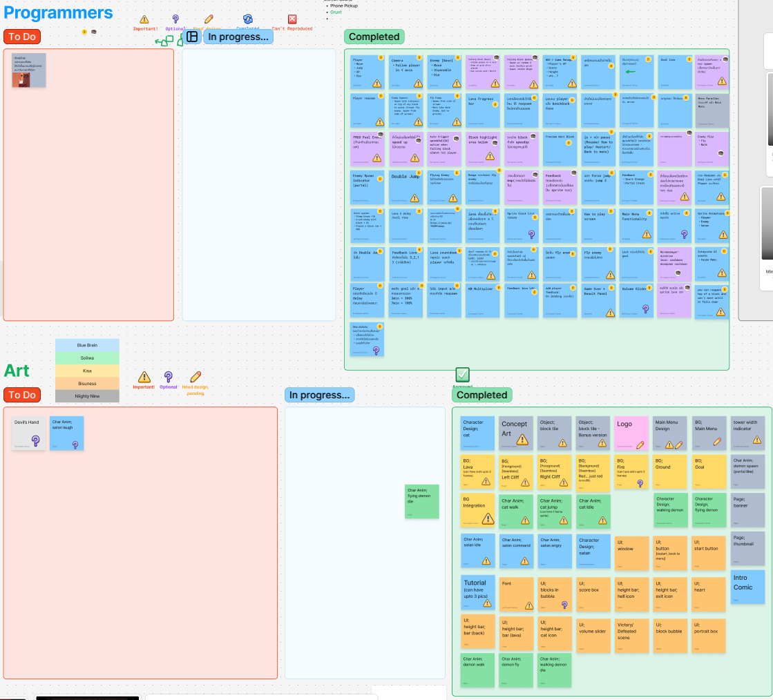Click warning icon on Main Menu Functionality note

[647, 234]
